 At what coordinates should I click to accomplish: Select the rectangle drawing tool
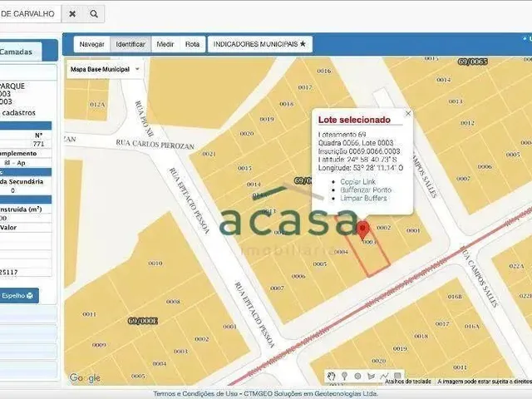coord(397,376)
